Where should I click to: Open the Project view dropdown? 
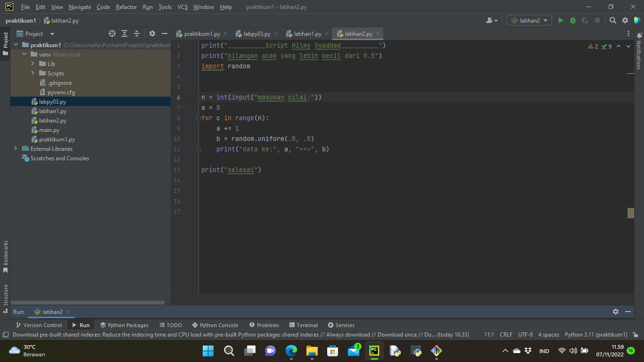click(x=52, y=33)
